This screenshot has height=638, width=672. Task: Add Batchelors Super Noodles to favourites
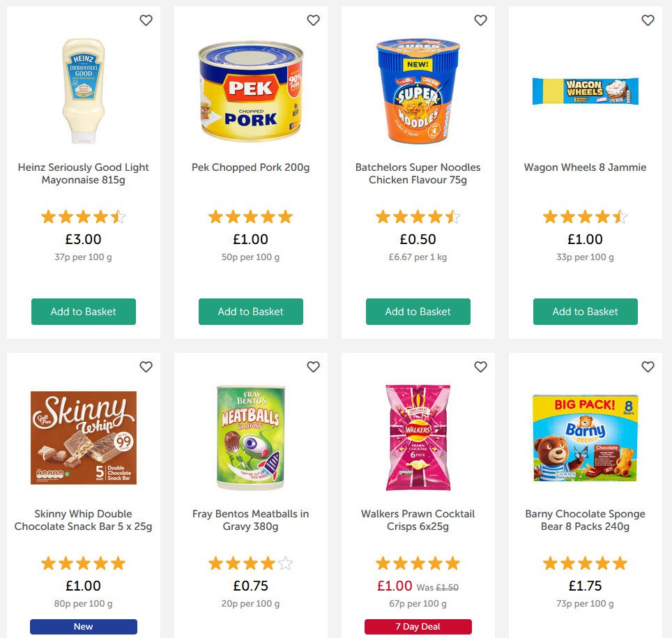pyautogui.click(x=480, y=20)
